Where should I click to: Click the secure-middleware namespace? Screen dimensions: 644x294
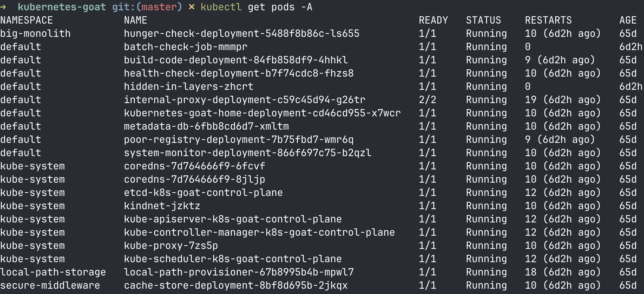click(x=50, y=285)
